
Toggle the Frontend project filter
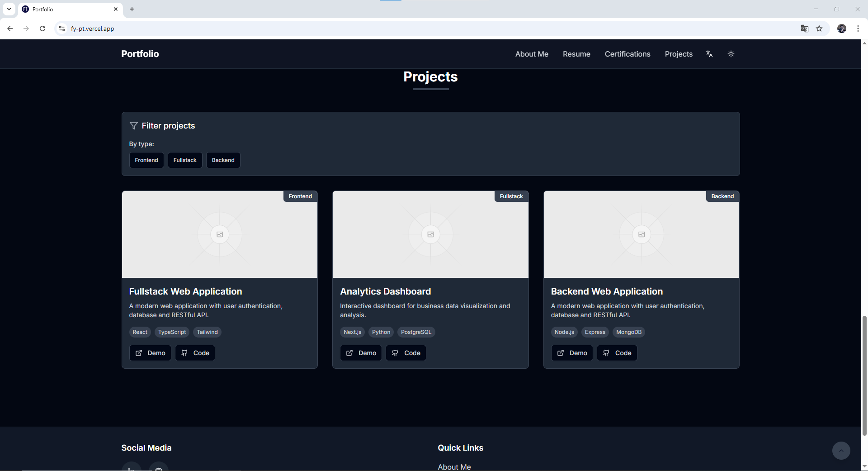coord(146,160)
